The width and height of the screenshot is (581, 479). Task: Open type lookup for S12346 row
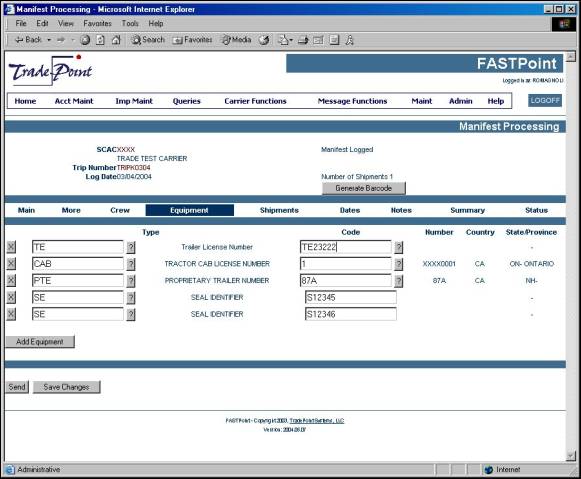click(131, 315)
